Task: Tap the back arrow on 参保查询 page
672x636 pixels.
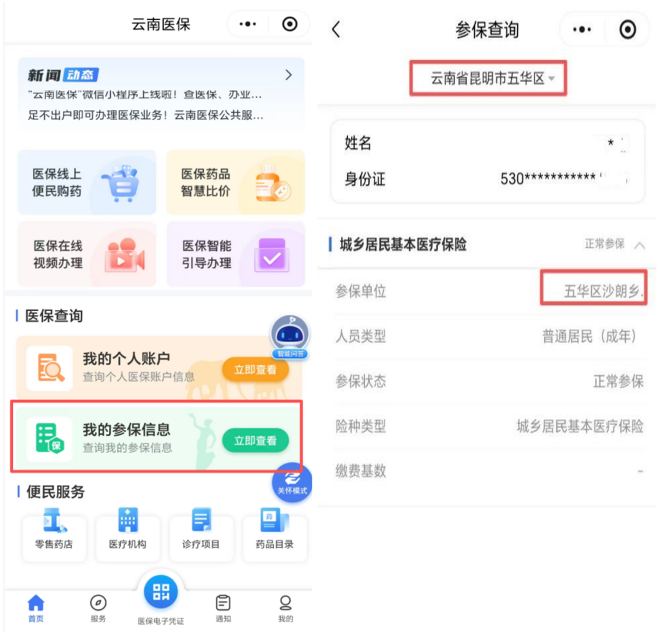Action: pos(335,29)
